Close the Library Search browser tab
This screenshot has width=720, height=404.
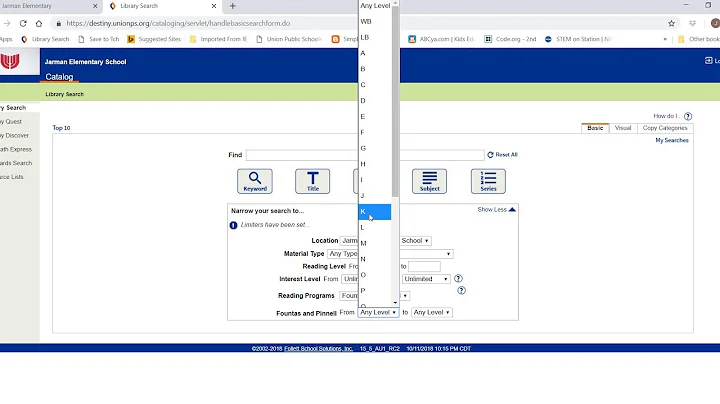coord(214,6)
